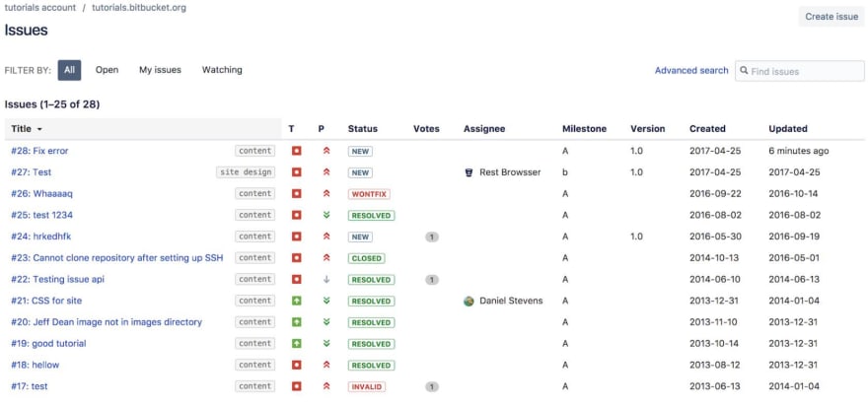Click the search magnifier icon in Find issues

[744, 71]
